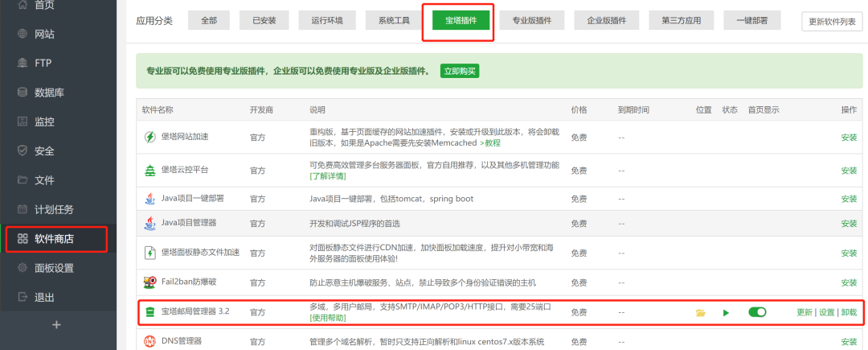Click 设置 for 宝塔邮局管理器
Viewport: 868px width, 350px height.
click(826, 312)
